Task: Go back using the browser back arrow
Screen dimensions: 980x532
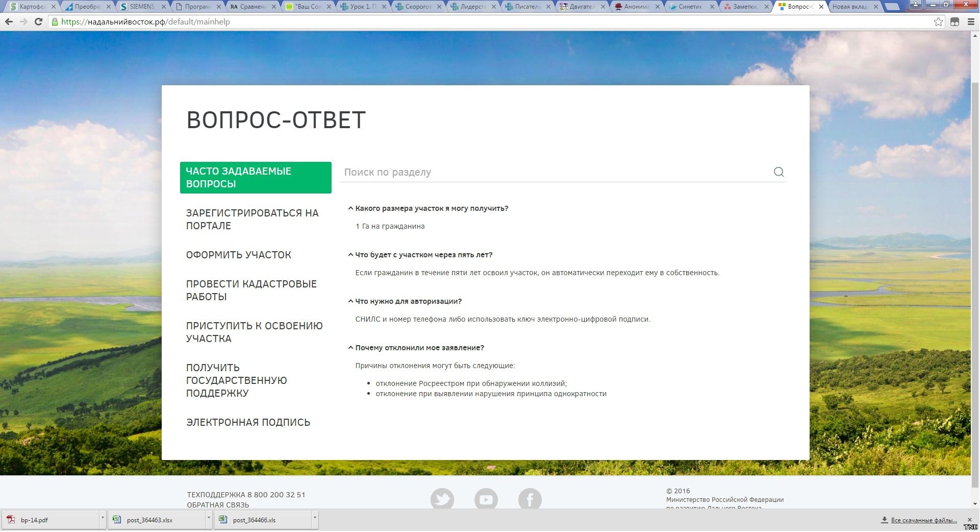Action: [9, 22]
